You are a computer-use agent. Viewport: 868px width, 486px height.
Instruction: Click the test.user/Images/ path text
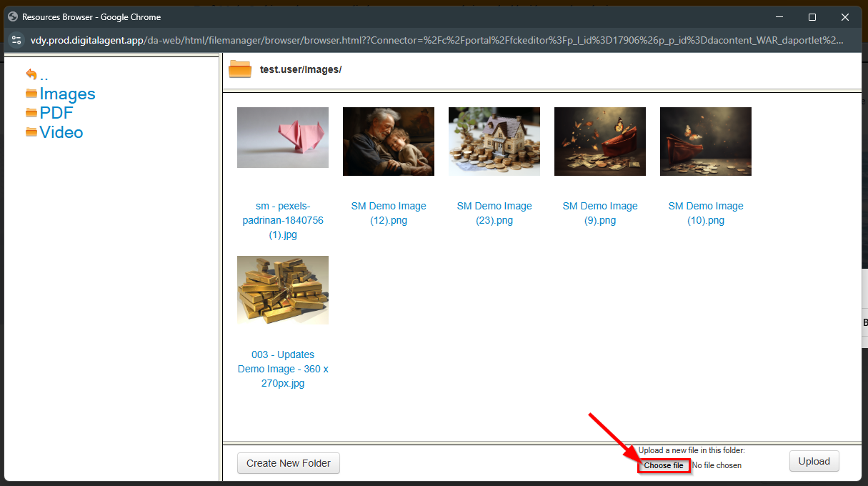click(x=301, y=69)
